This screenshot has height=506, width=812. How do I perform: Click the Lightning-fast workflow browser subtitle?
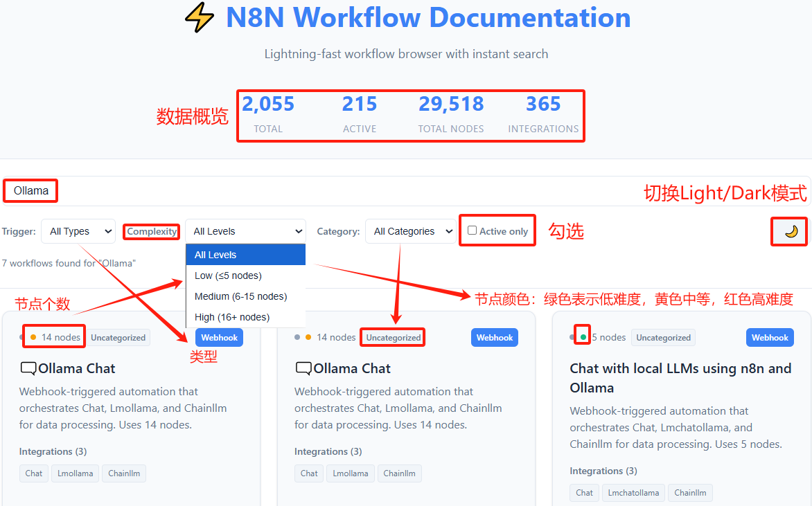pos(406,54)
